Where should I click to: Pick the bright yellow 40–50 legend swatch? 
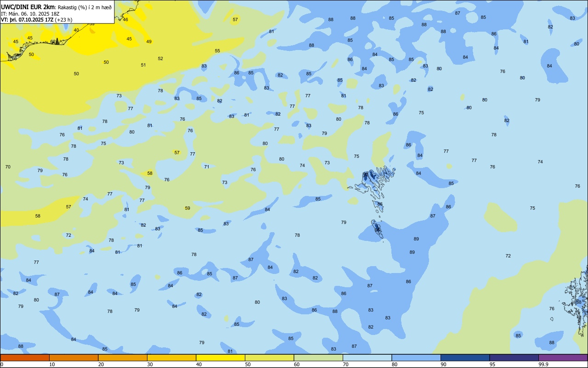220,357
